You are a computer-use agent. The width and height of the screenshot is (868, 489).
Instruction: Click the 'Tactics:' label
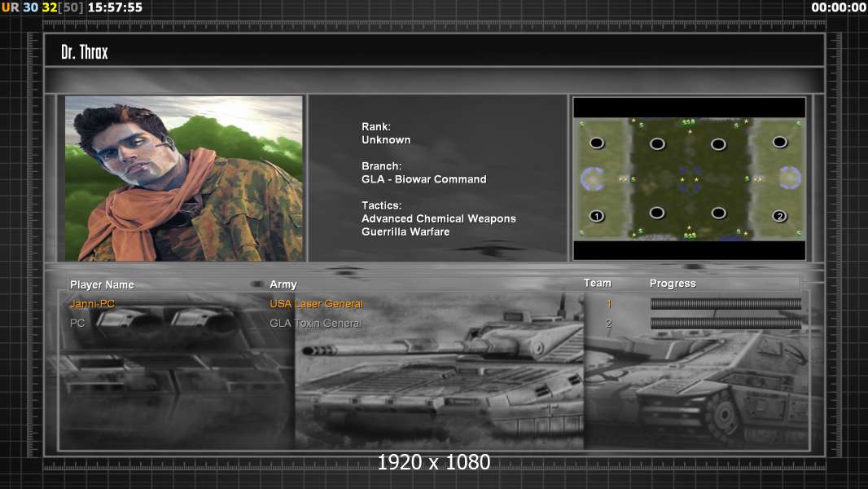pyautogui.click(x=381, y=205)
